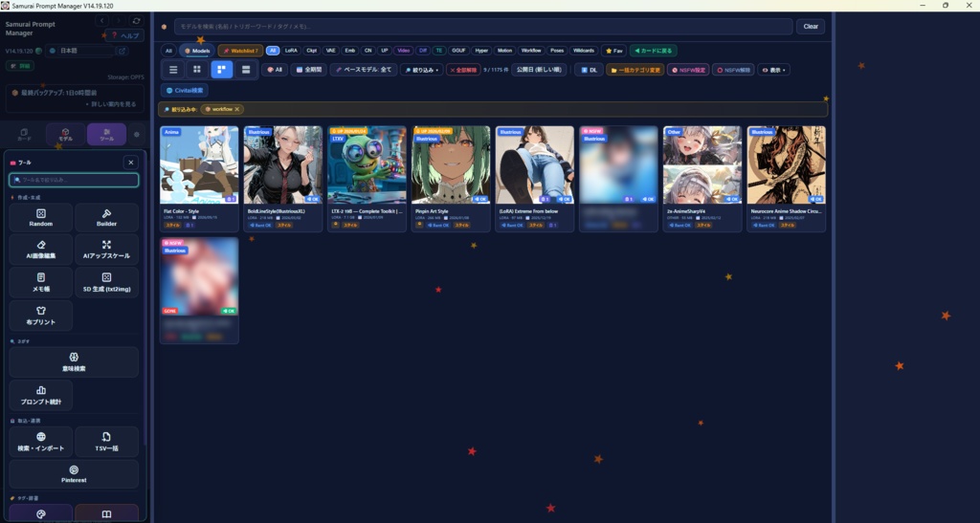The image size is (980, 523).
Task: Expand 詳しい案内を見る backup details
Action: pos(113,104)
